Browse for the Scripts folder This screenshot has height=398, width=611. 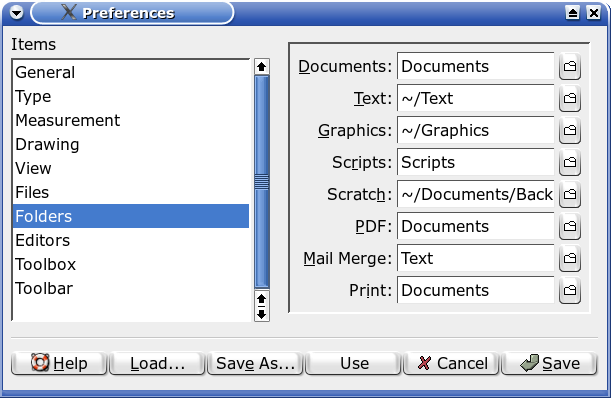(x=570, y=162)
